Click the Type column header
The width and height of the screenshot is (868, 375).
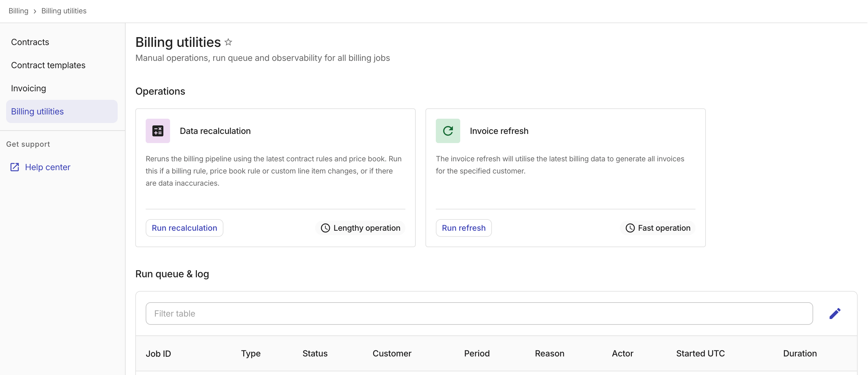251,353
